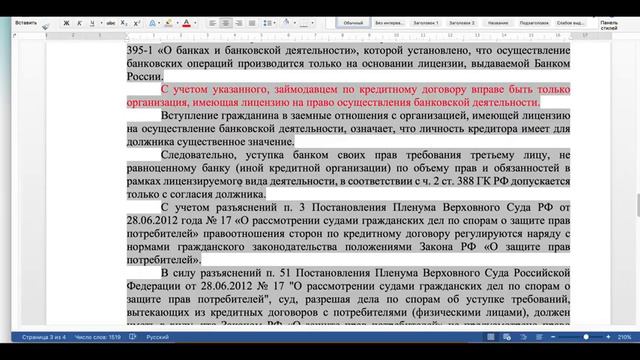The height and width of the screenshot is (360, 640).
Task: Toggle italic (К) formatting
Action: [x=79, y=23]
